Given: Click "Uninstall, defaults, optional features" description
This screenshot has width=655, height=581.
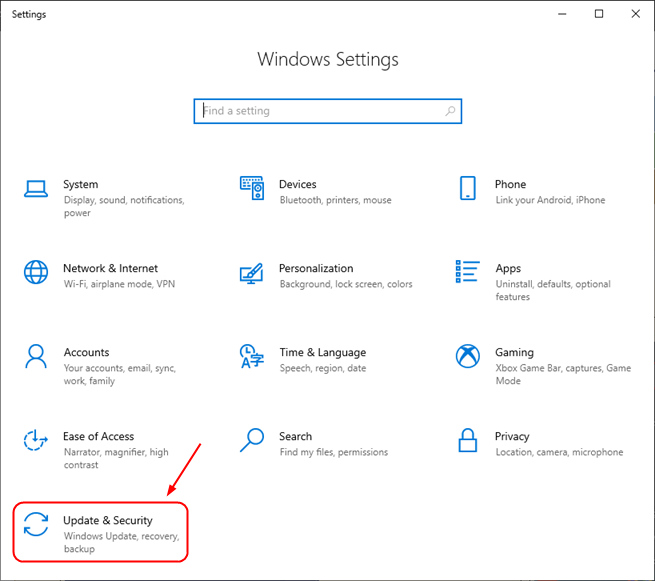Looking at the screenshot, I should 553,290.
